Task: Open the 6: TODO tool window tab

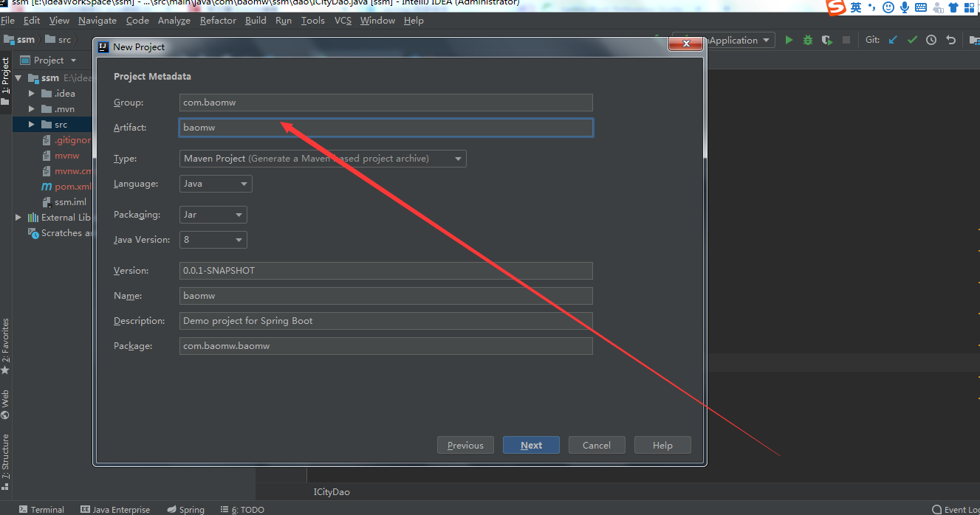Action: pyautogui.click(x=241, y=509)
